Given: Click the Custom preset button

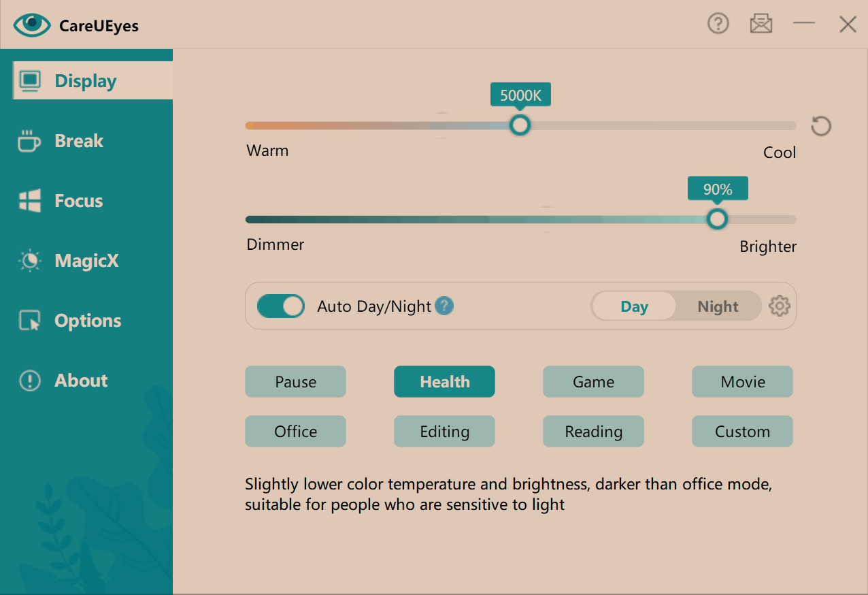Looking at the screenshot, I should coord(742,432).
